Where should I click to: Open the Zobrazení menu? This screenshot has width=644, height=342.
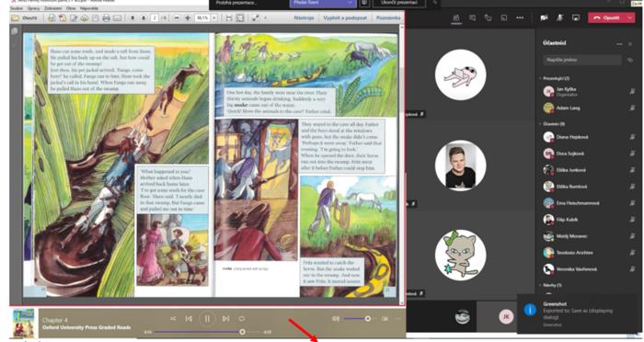(53, 8)
